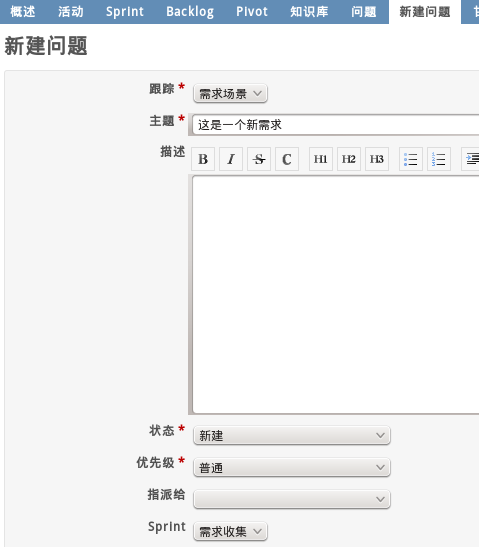
Task: Open the 优先级 priority dropdown
Action: [292, 467]
